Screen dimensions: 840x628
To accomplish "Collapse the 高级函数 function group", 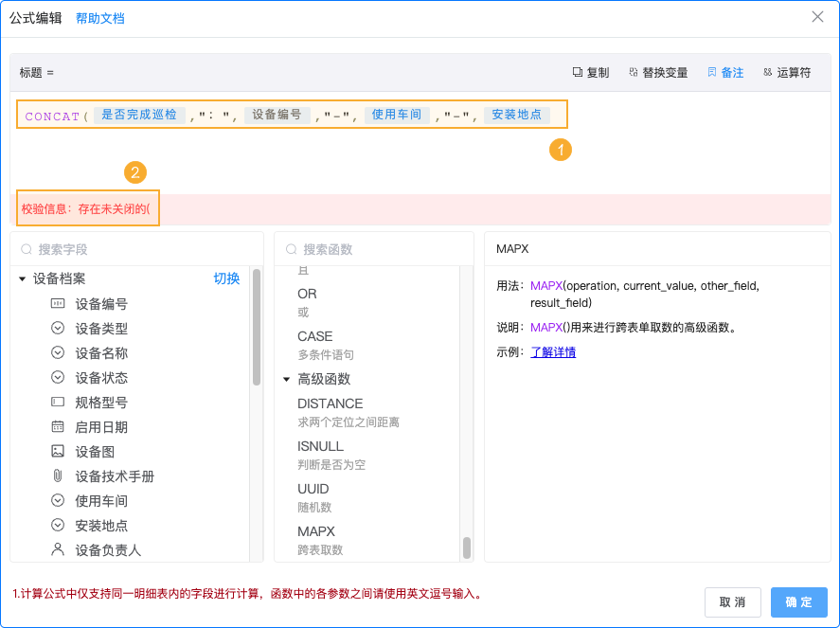I will (286, 379).
